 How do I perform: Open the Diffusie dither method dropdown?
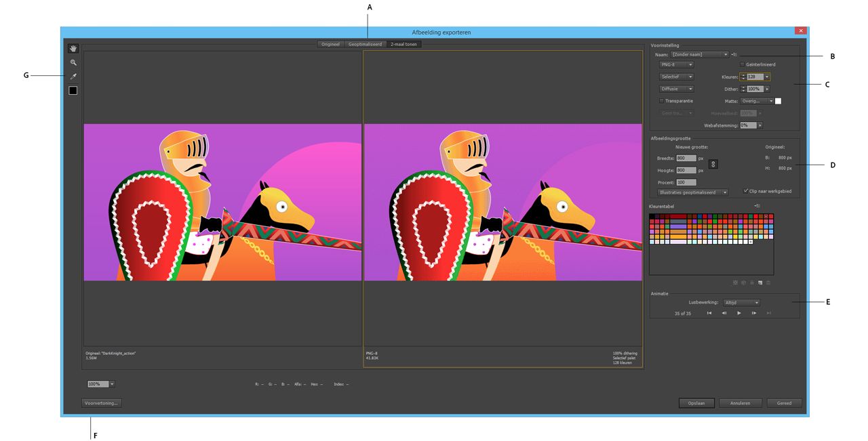(677, 89)
